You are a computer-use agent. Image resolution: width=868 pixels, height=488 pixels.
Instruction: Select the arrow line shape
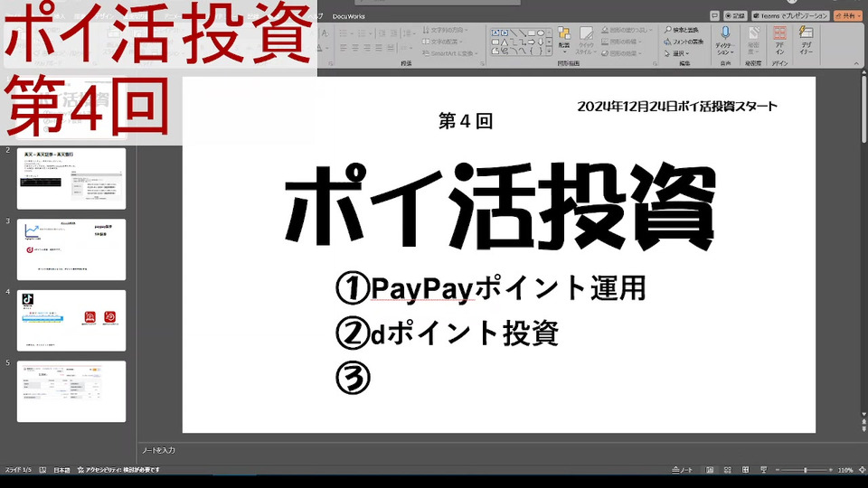tap(523, 33)
